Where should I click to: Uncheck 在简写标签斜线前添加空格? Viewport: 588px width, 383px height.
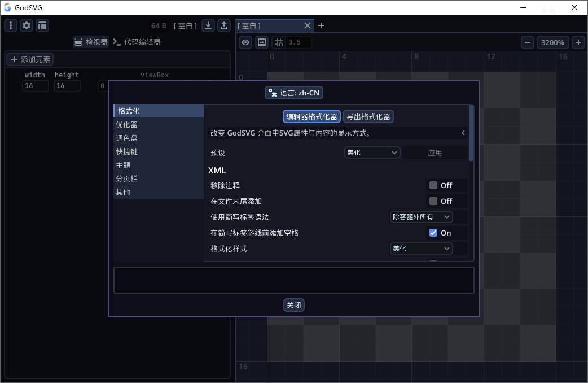pos(433,233)
